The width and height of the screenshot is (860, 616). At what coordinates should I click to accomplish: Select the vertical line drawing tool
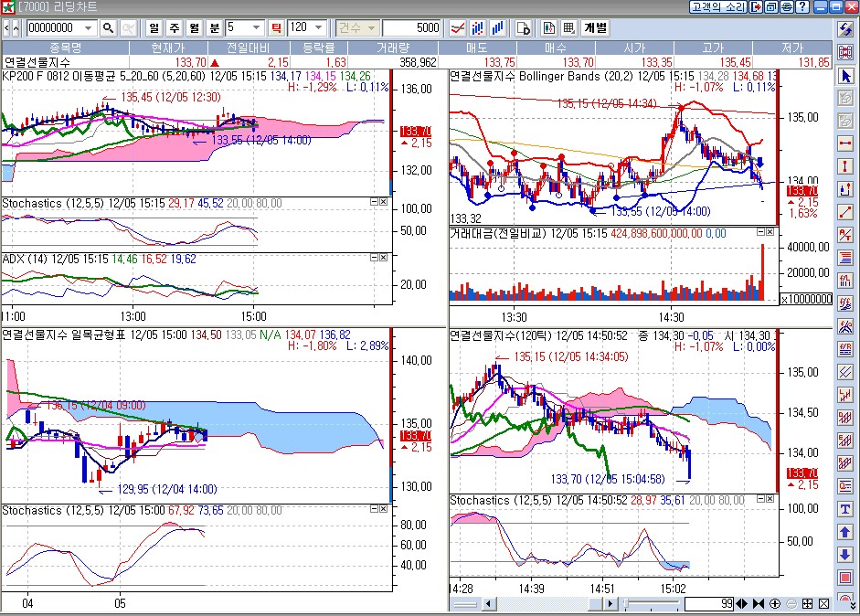845,166
